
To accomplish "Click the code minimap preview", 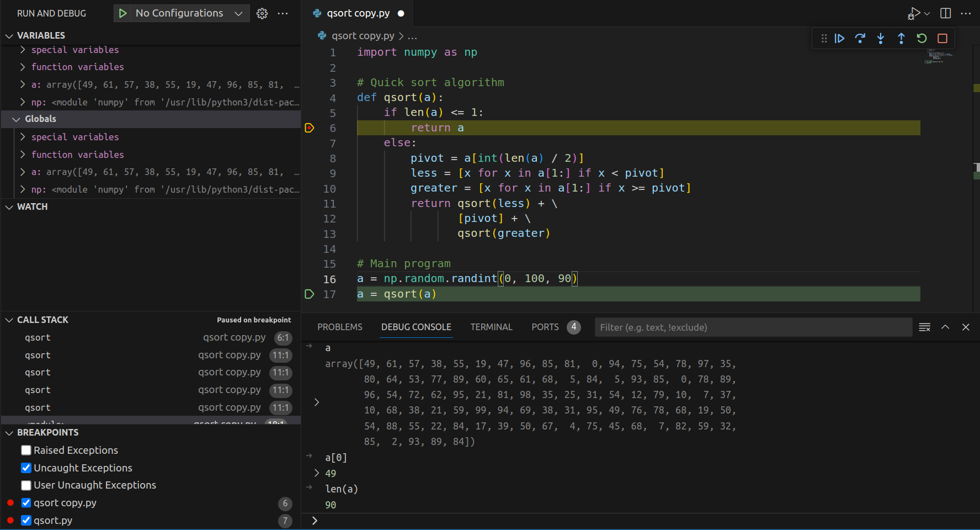I will point(939,56).
